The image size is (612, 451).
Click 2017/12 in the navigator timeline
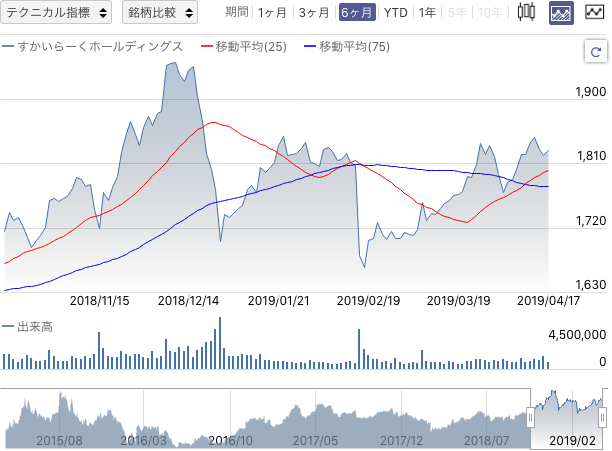(x=401, y=441)
